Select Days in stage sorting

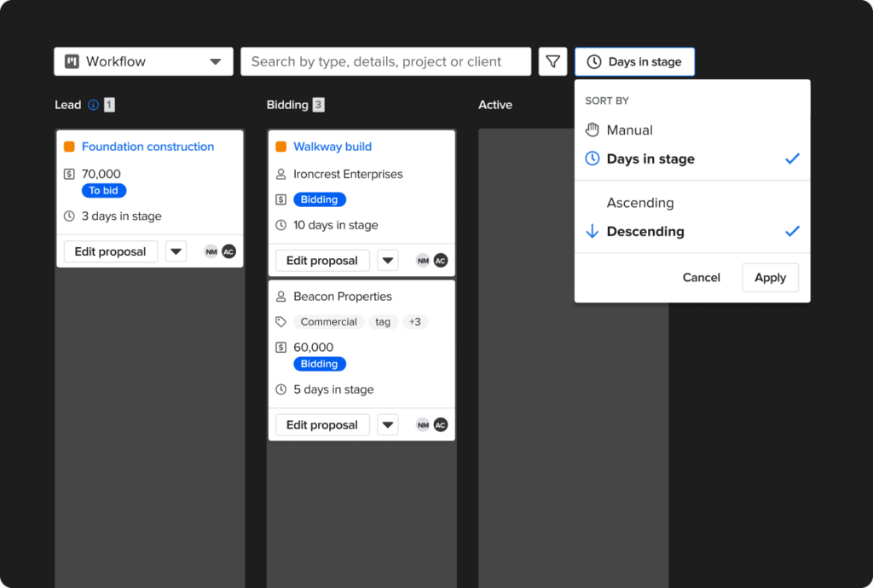click(x=650, y=159)
